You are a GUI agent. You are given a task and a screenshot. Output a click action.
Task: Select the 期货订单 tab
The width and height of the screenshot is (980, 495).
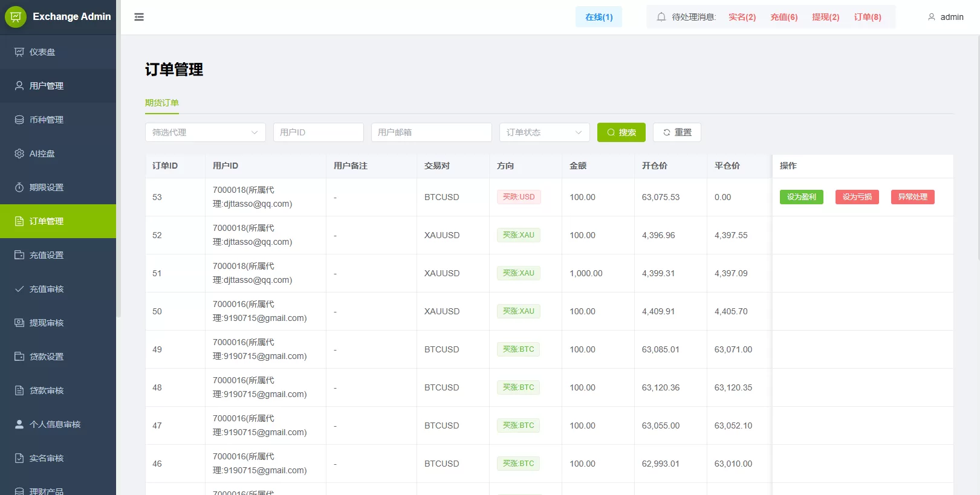tap(162, 103)
